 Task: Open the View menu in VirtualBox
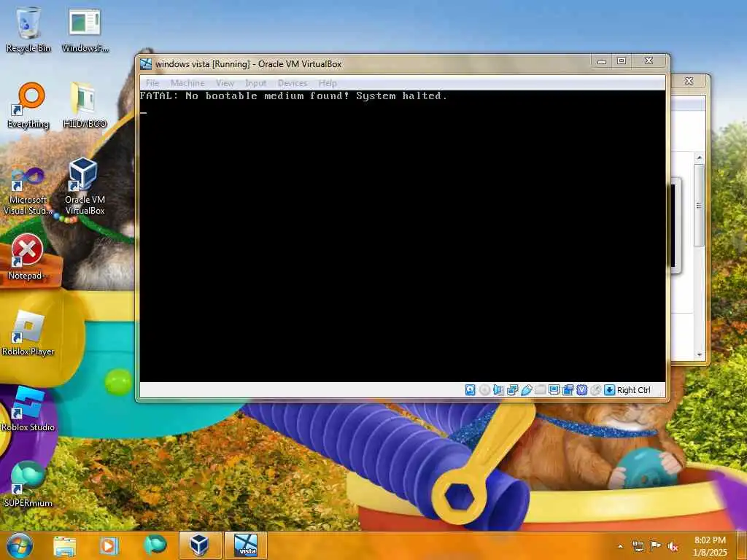pyautogui.click(x=225, y=83)
